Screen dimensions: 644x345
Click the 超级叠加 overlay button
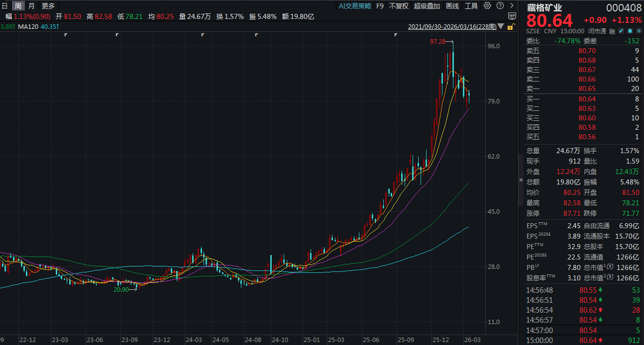tap(427, 6)
